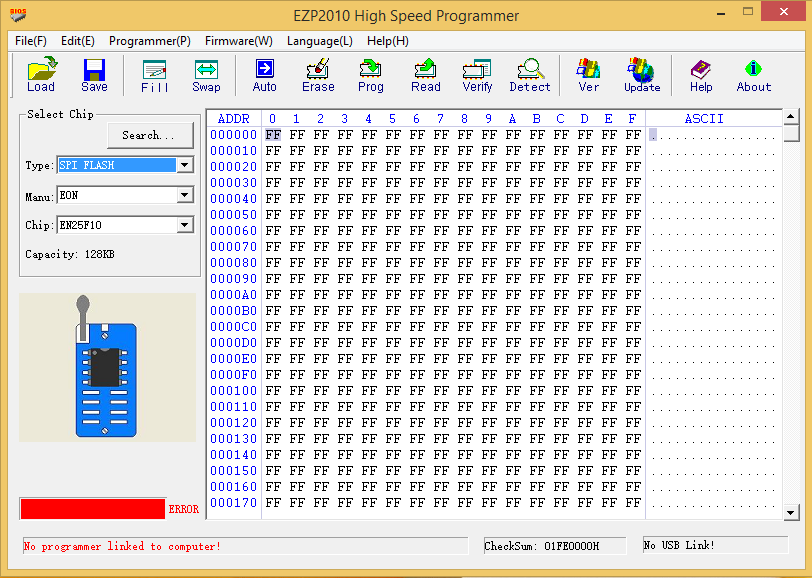Open the Help book icon

701,76
